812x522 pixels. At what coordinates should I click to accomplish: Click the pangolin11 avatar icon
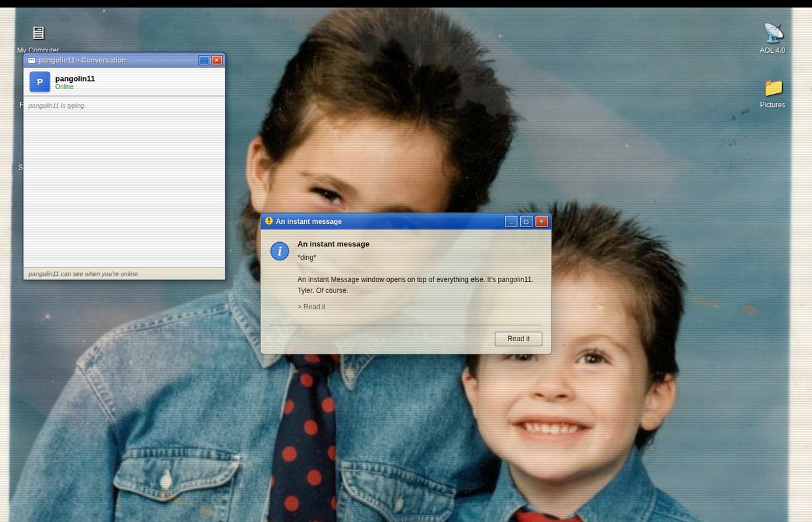pyautogui.click(x=40, y=82)
